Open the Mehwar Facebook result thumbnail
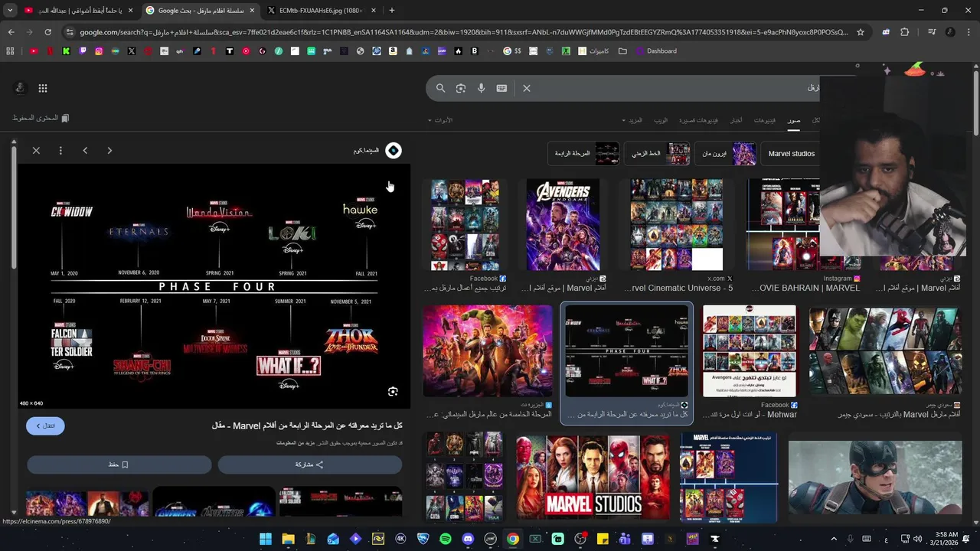The height and width of the screenshot is (551, 980). tap(750, 351)
